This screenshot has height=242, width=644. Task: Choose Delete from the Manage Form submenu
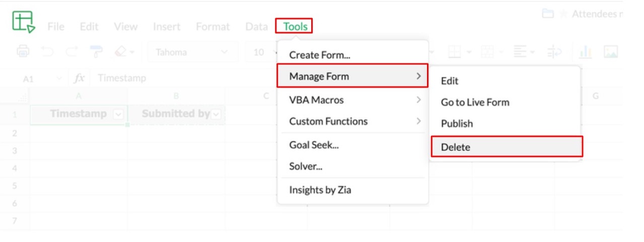click(x=506, y=147)
